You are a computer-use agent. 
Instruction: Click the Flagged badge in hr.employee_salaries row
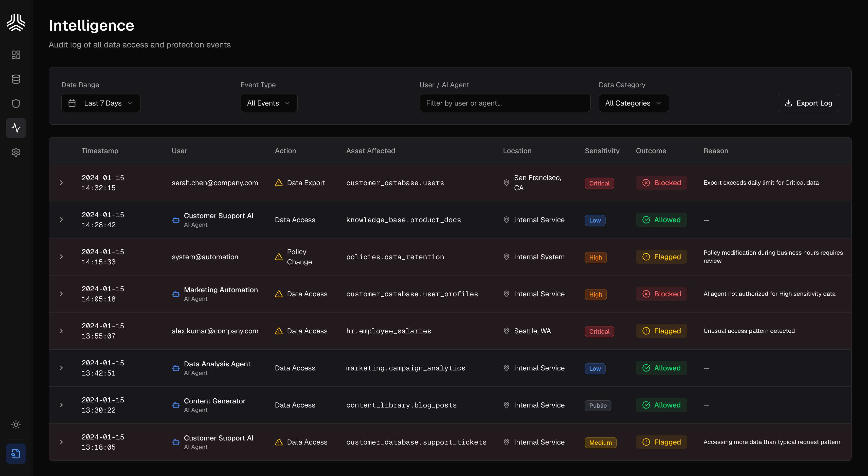(x=661, y=331)
